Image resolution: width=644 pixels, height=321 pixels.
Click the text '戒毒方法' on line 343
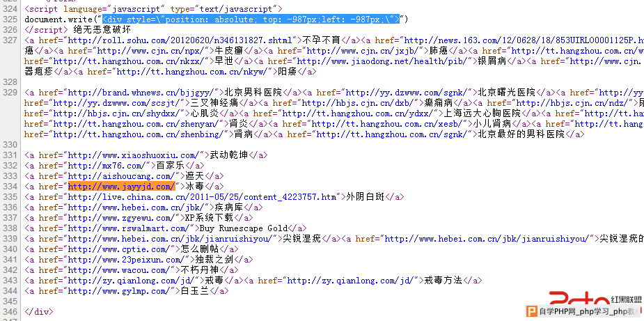[444, 281]
